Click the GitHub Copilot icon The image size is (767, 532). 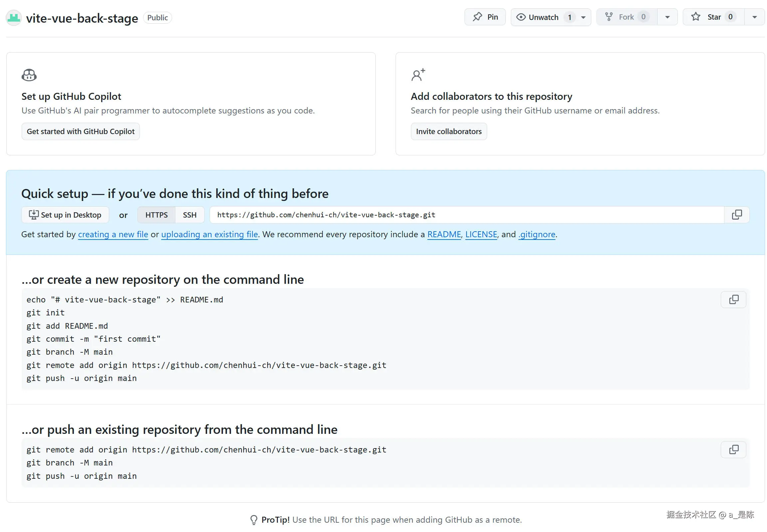click(x=29, y=75)
